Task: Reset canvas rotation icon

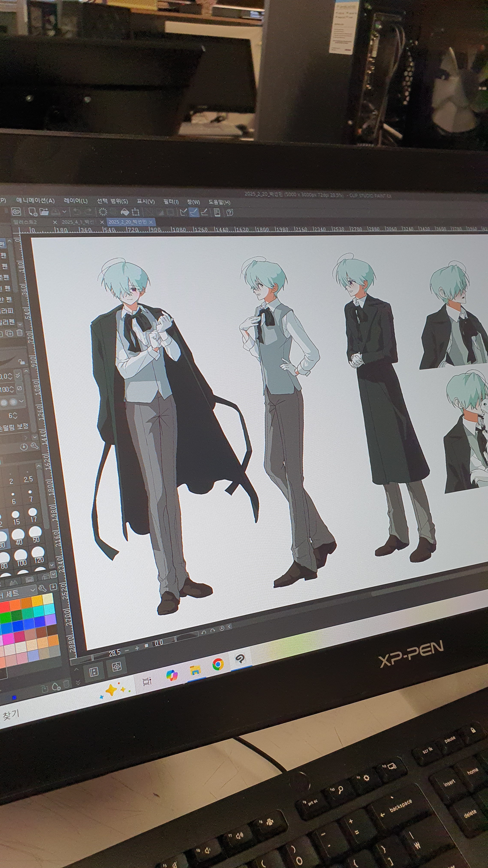Action: (x=222, y=628)
